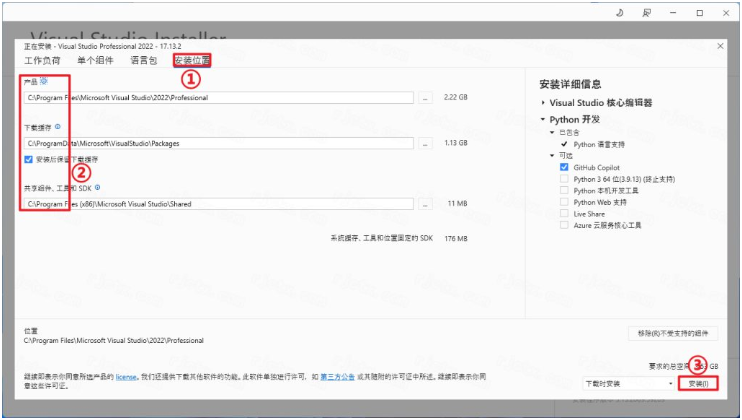This screenshot has width=742, height=420.
Task: Browse for the product install folder
Action: coord(425,98)
